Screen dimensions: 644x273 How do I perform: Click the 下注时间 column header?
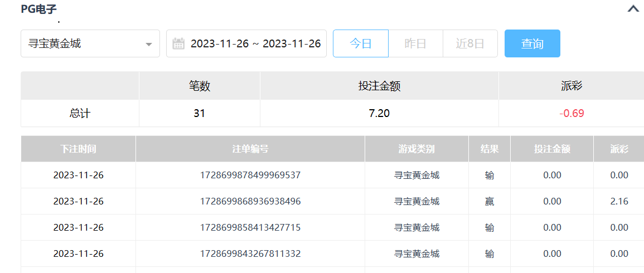[78, 149]
